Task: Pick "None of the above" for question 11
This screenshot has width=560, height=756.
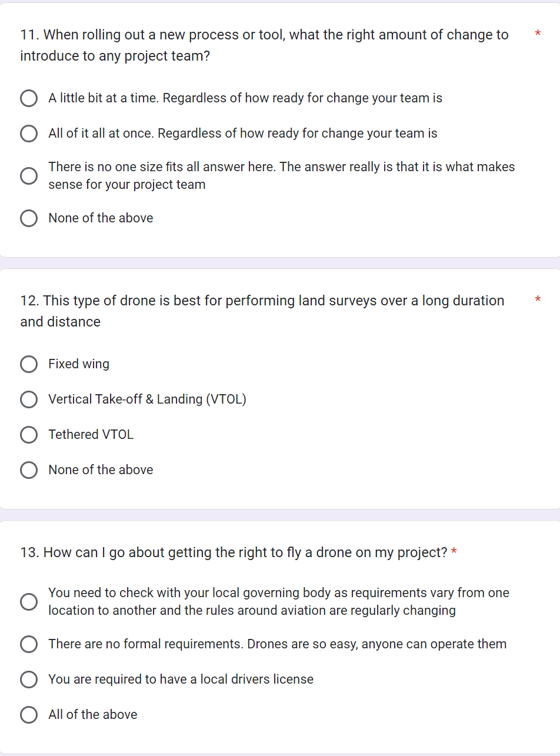Action: pyautogui.click(x=29, y=218)
